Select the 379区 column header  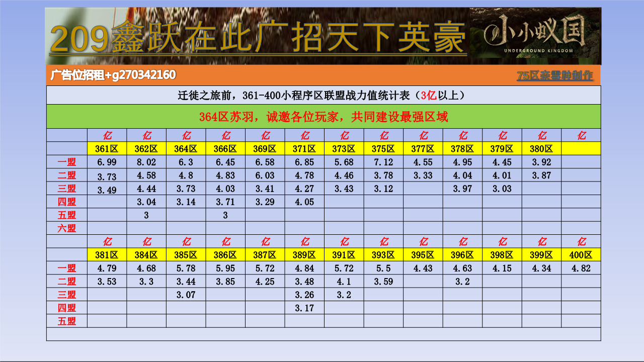pyautogui.click(x=502, y=149)
